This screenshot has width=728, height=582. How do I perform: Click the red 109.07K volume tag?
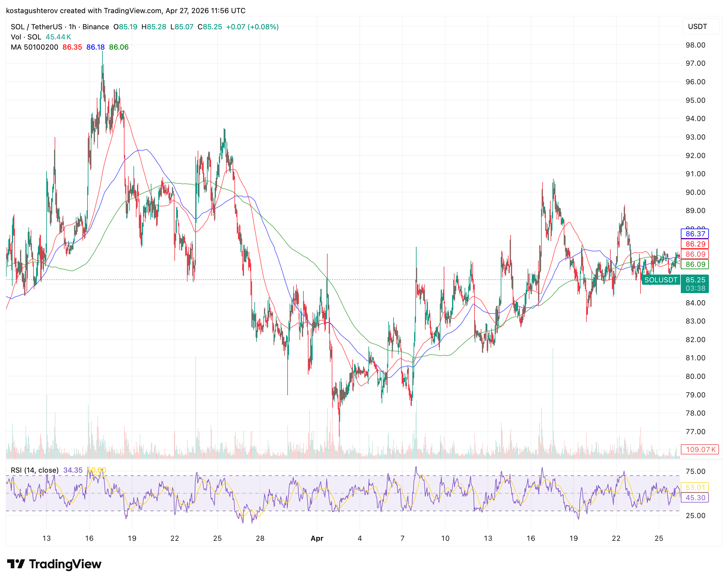700,449
